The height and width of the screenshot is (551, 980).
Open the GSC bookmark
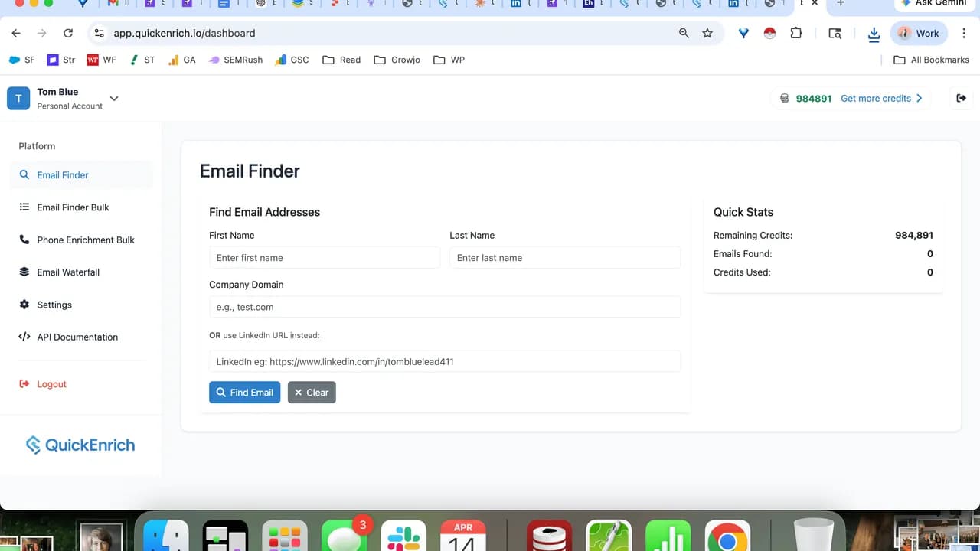point(292,60)
